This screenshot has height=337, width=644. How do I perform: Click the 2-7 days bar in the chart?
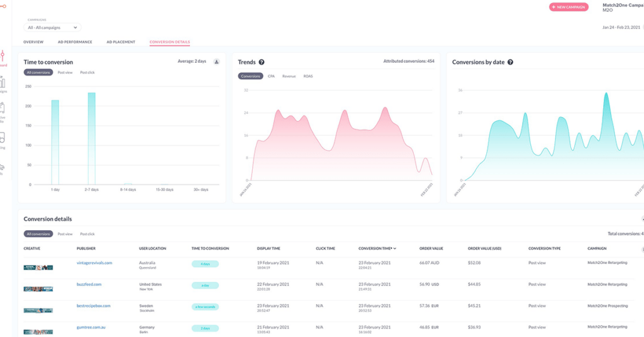click(x=91, y=138)
